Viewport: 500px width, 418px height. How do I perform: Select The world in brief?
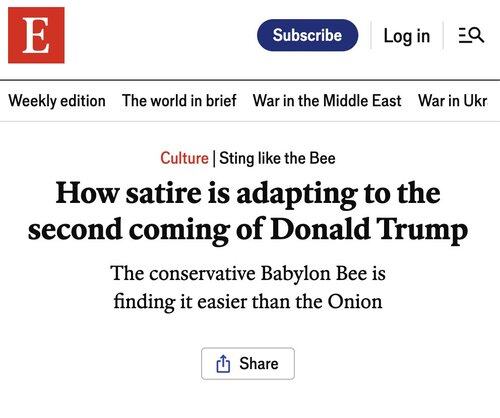pyautogui.click(x=179, y=101)
